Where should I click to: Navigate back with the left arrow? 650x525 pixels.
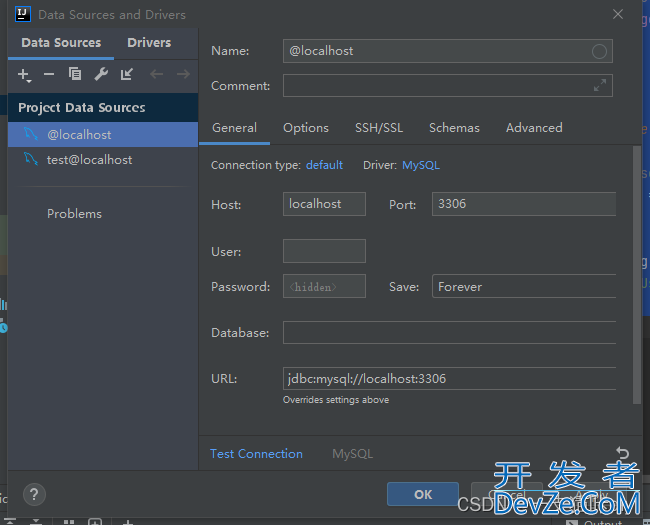156,74
